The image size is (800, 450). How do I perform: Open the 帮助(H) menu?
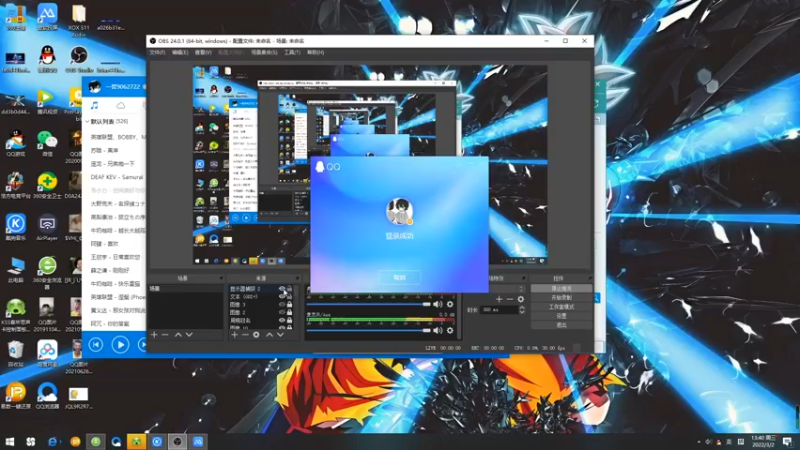[x=315, y=53]
